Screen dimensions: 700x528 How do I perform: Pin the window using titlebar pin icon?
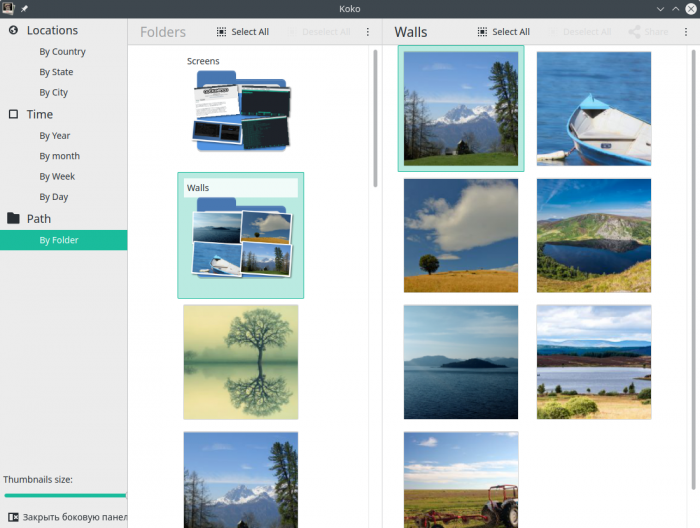pos(24,8)
